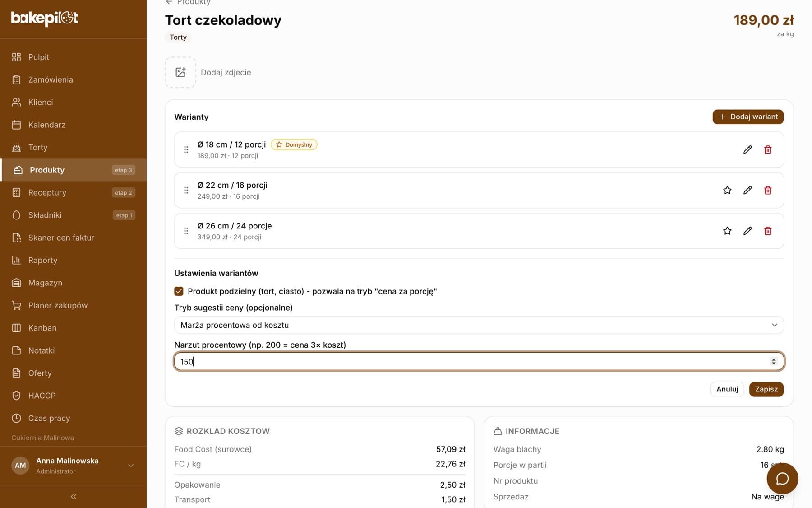Go back to Produkty via arrow
This screenshot has height=508, width=812.
tap(169, 2)
